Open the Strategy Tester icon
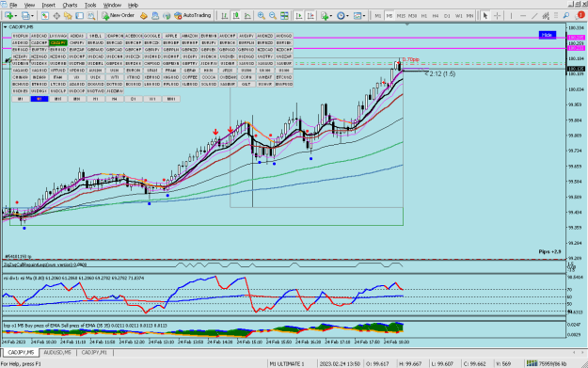The height and width of the screenshot is (368, 588). tap(91, 16)
